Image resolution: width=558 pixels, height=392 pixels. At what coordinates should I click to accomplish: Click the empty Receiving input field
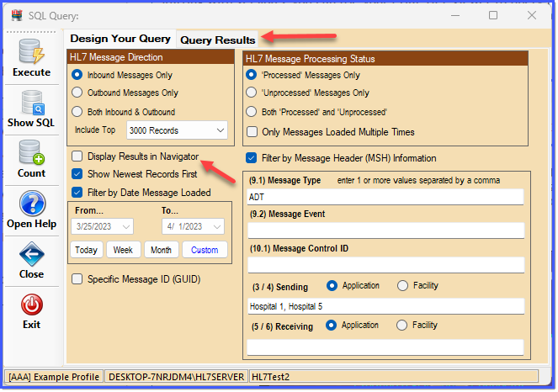[385, 347]
